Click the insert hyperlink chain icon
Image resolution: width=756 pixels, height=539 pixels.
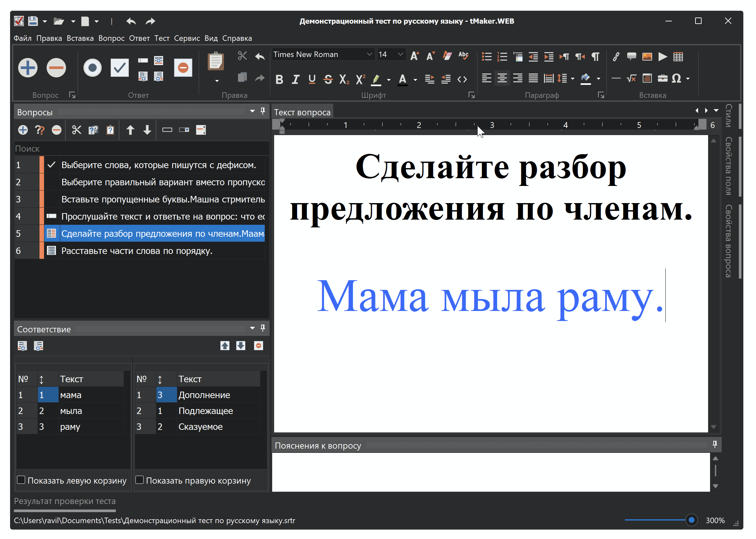(x=616, y=57)
